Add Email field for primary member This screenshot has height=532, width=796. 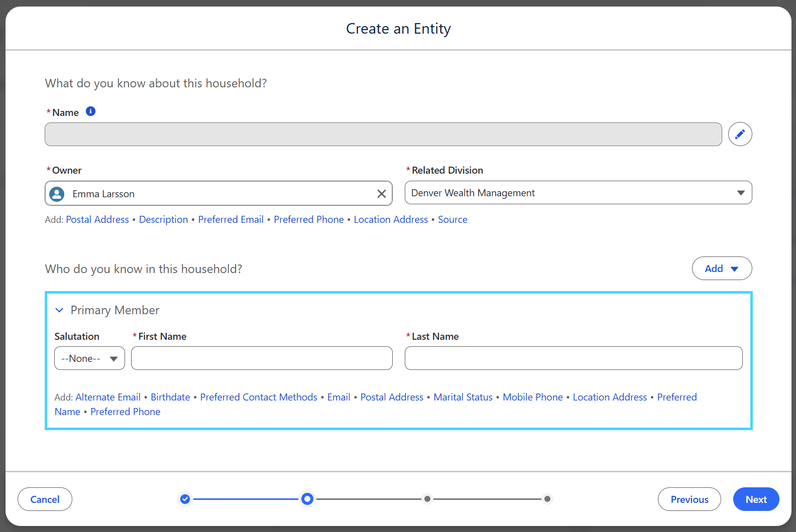coord(338,397)
